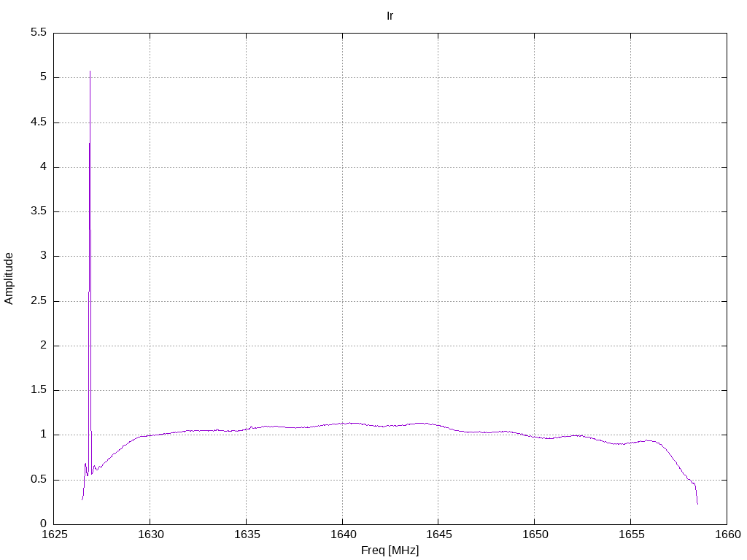Click the y-axis tick label 3
747x560 pixels.
(43, 255)
